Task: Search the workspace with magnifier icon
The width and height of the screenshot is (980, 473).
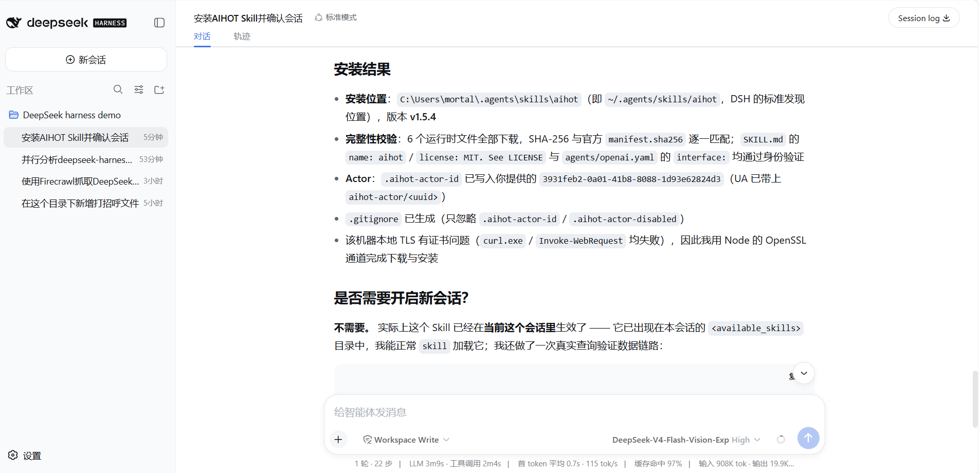Action: [118, 89]
